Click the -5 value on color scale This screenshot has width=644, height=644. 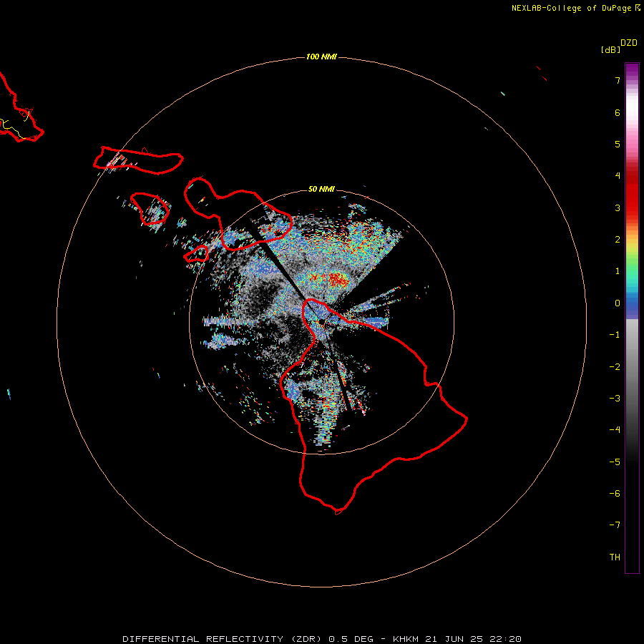pyautogui.click(x=615, y=462)
